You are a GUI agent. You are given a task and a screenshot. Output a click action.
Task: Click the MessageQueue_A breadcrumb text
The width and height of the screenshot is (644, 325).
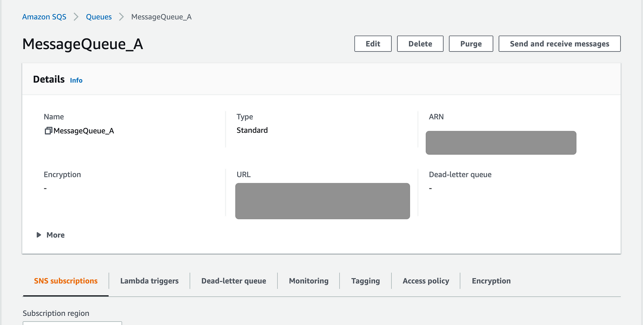[161, 17]
